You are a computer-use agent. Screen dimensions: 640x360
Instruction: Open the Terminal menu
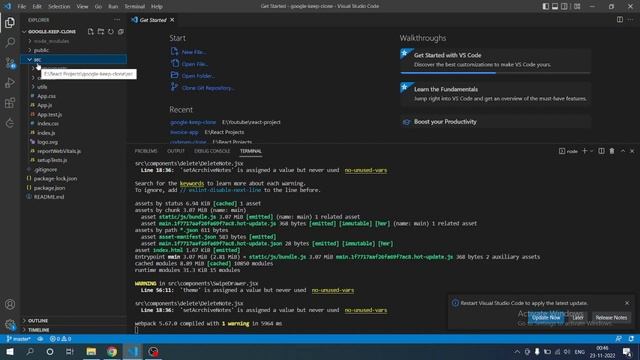coord(135,7)
